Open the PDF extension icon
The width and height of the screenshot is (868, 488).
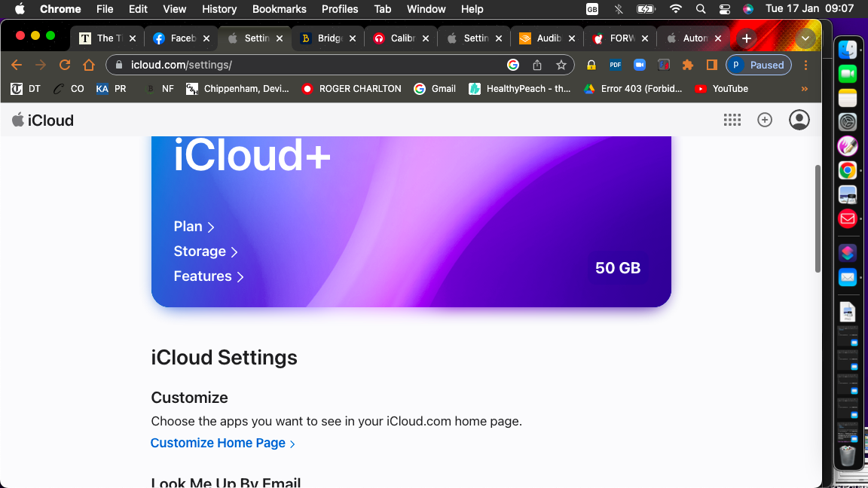click(x=615, y=65)
